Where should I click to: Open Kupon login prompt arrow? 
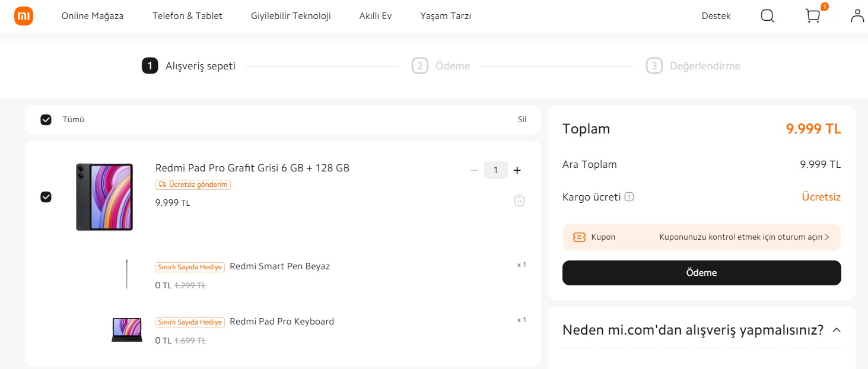[827, 237]
